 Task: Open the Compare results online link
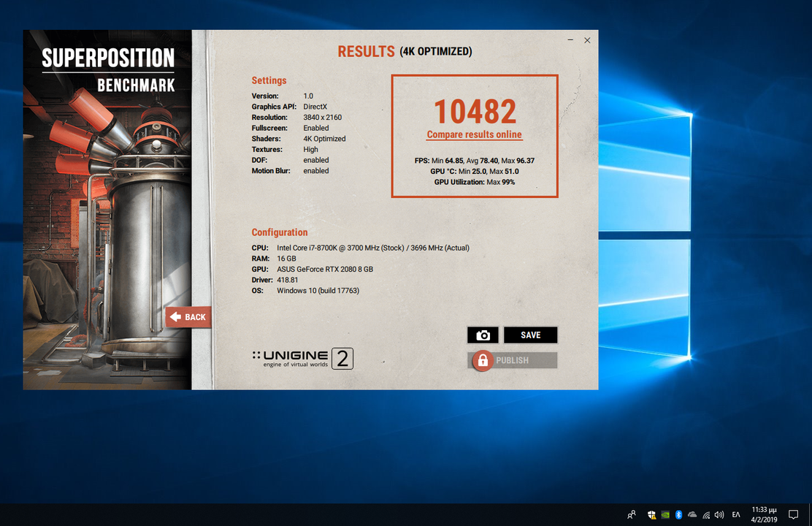pyautogui.click(x=475, y=134)
